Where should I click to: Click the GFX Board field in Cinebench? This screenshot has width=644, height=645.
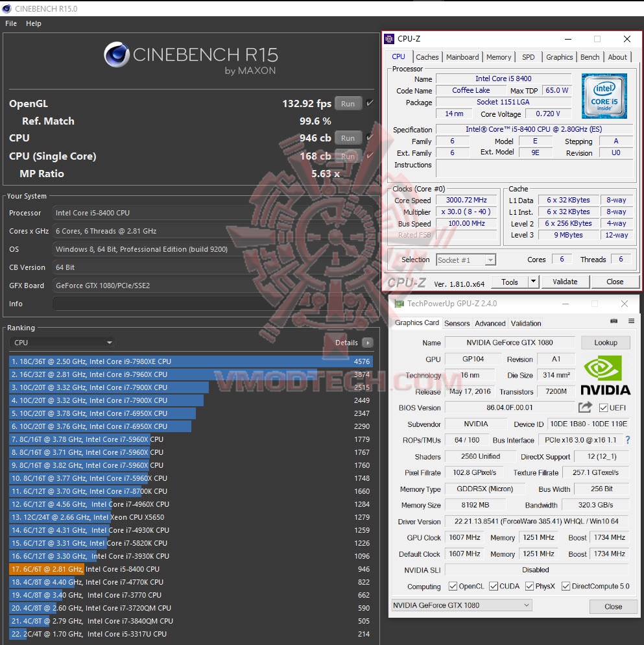coord(213,286)
